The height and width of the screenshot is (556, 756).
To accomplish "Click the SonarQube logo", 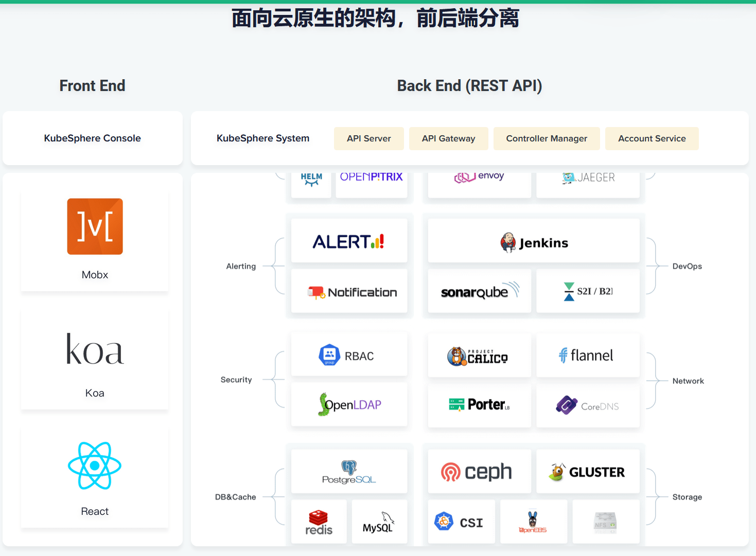I will pos(480,291).
